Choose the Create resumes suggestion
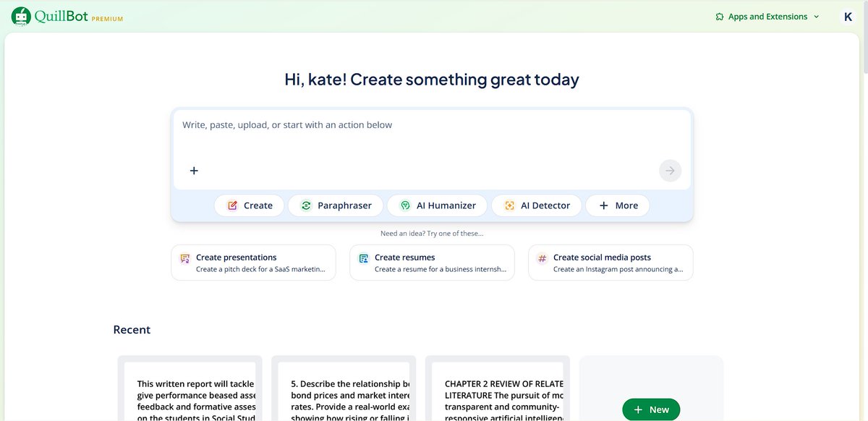This screenshot has width=868, height=421. (x=432, y=263)
